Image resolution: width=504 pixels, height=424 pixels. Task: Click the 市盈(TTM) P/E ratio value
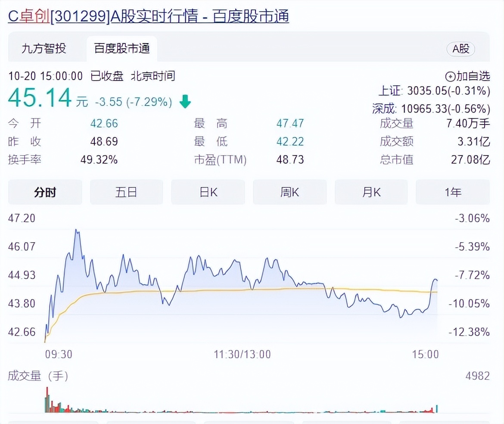click(x=290, y=160)
